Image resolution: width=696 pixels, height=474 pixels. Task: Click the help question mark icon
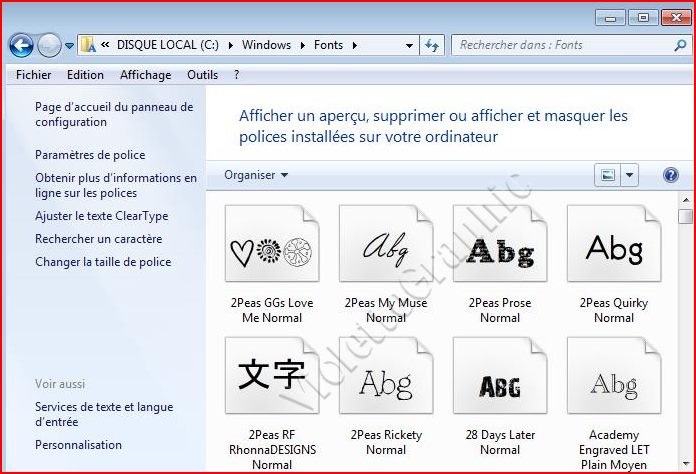(x=671, y=175)
